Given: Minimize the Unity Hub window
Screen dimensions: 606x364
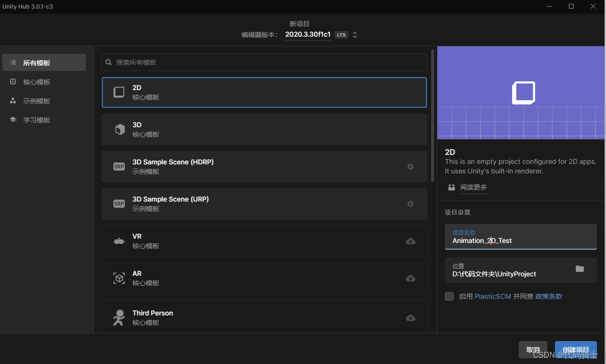Looking at the screenshot, I should [549, 6].
